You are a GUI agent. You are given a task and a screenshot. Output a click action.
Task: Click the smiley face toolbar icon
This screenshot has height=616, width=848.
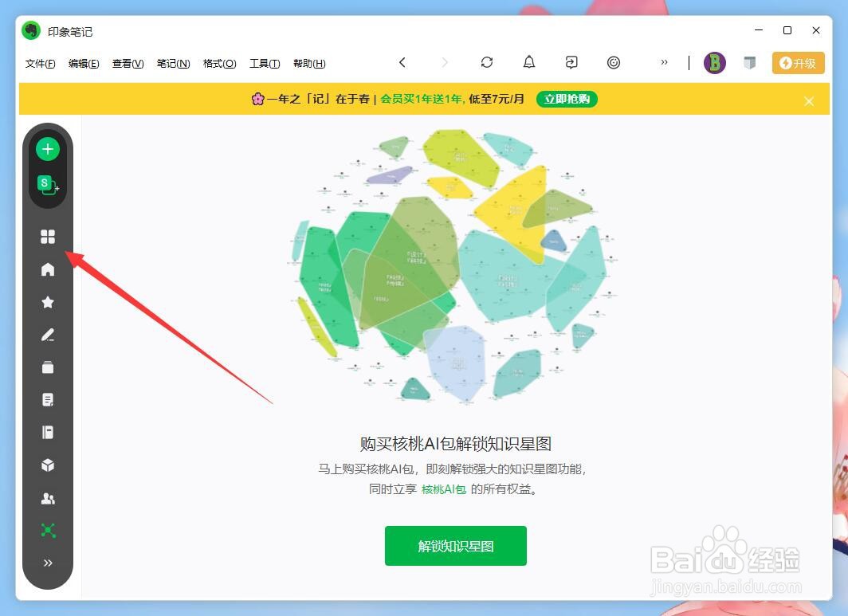(614, 62)
